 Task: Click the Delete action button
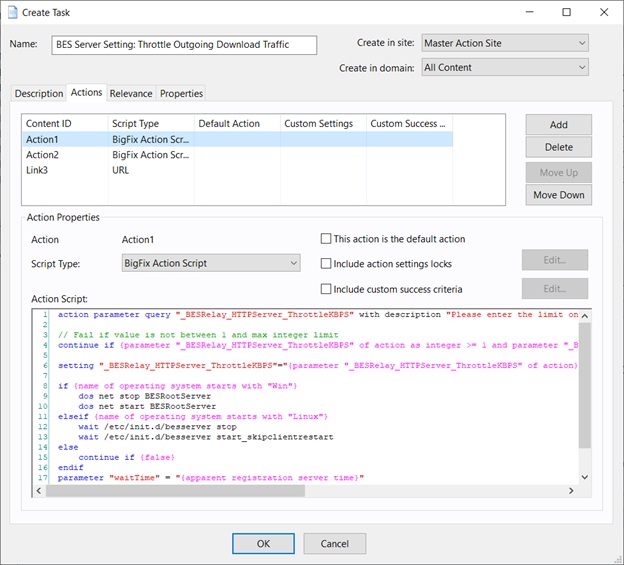(x=558, y=148)
